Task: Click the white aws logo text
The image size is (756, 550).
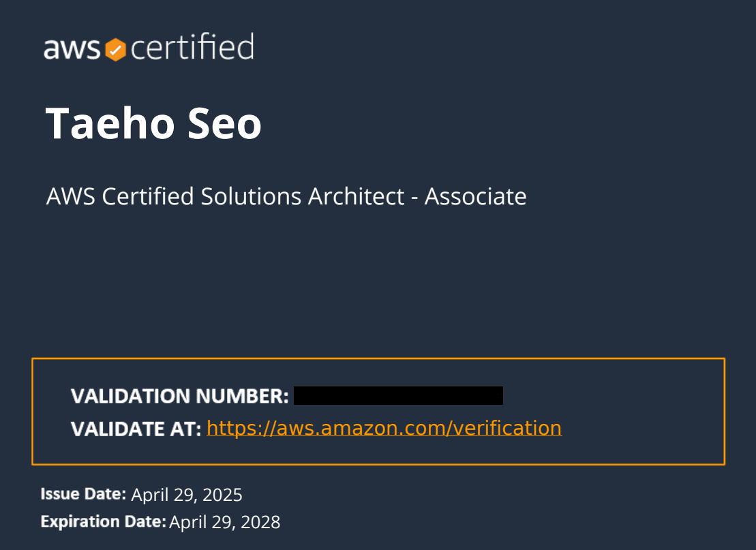Action: point(72,50)
